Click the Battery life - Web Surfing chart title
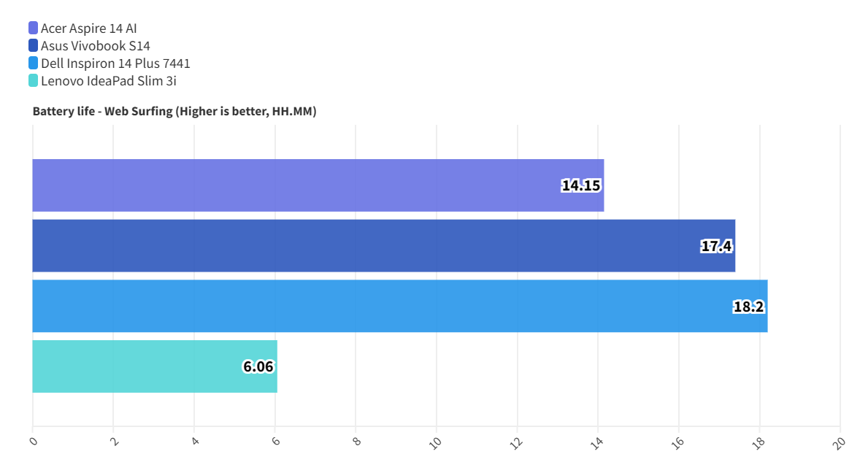This screenshot has width=868, height=465. pos(174,112)
